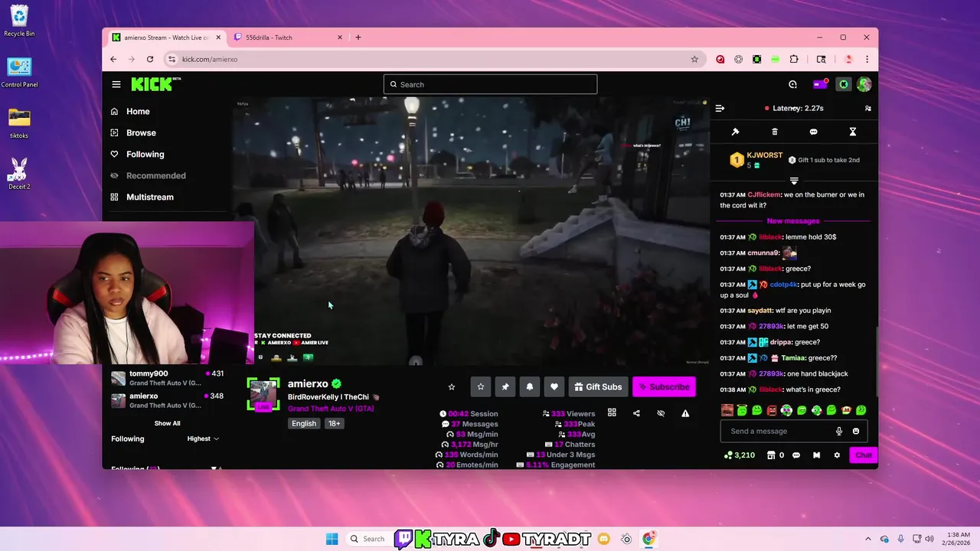Click the warning triangle report icon
Screen dimensions: 980x551
[685, 413]
